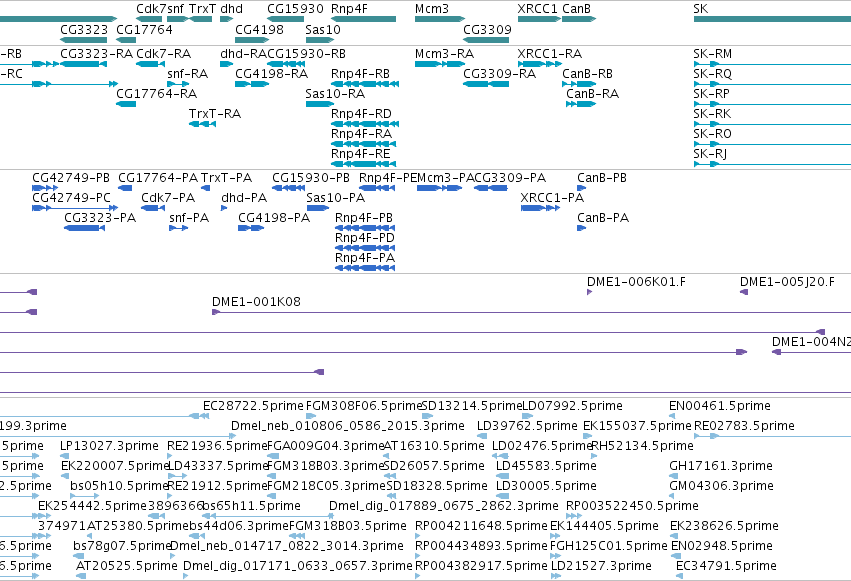Click protein XRCC1-PA

[540, 208]
